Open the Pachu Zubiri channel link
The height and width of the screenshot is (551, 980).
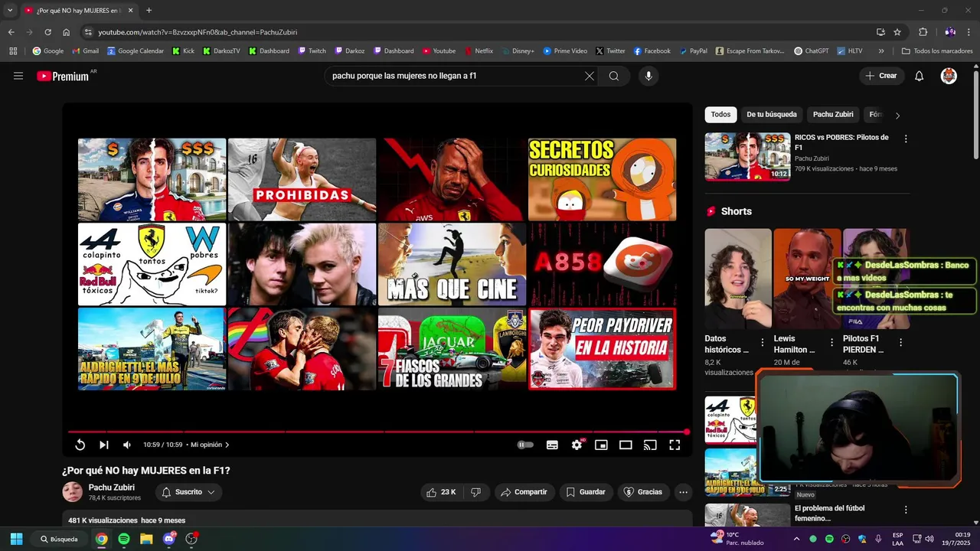pyautogui.click(x=112, y=487)
